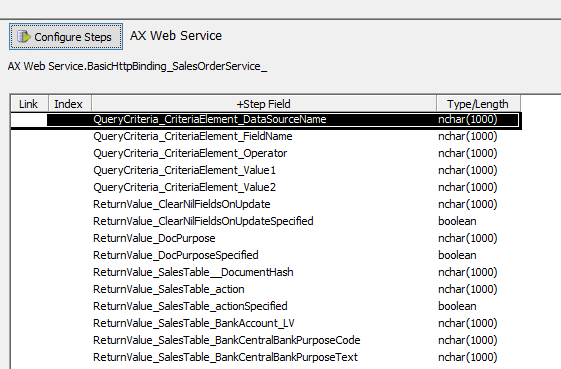Pick the ReturnValue_DocPurpose row
Image resolution: width=561 pixels, height=369 pixels.
(266, 238)
